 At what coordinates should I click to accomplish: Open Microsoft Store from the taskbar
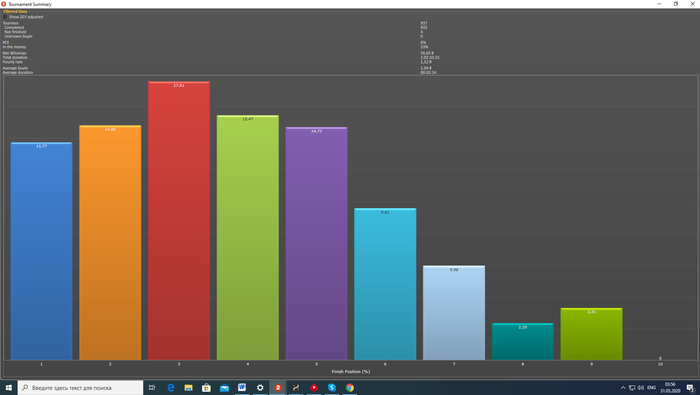click(x=206, y=387)
